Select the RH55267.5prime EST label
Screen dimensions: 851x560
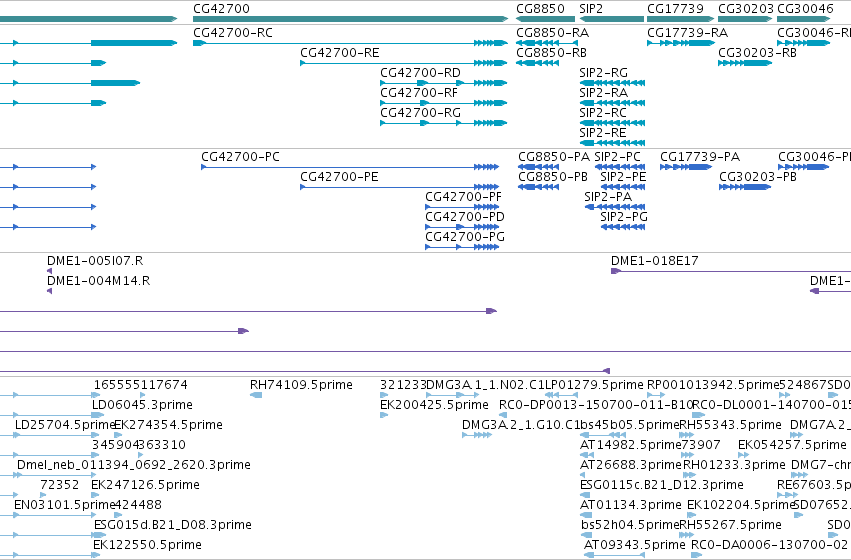(x=731, y=525)
